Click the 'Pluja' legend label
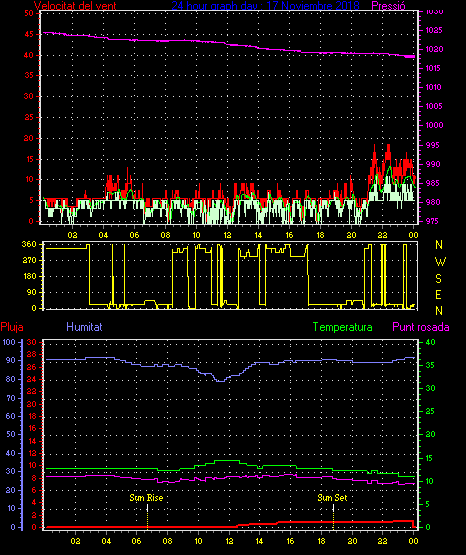466x555 pixels. (x=12, y=327)
